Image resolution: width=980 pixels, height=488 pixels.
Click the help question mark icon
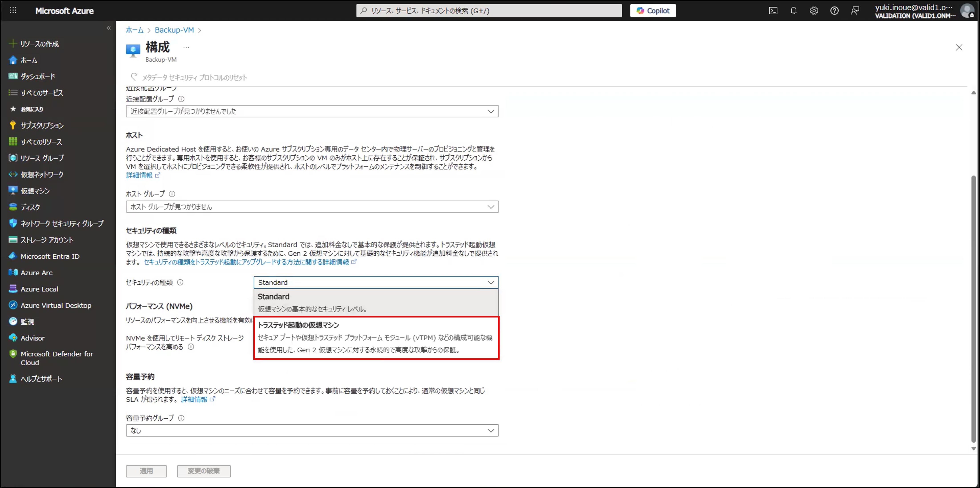click(x=834, y=11)
